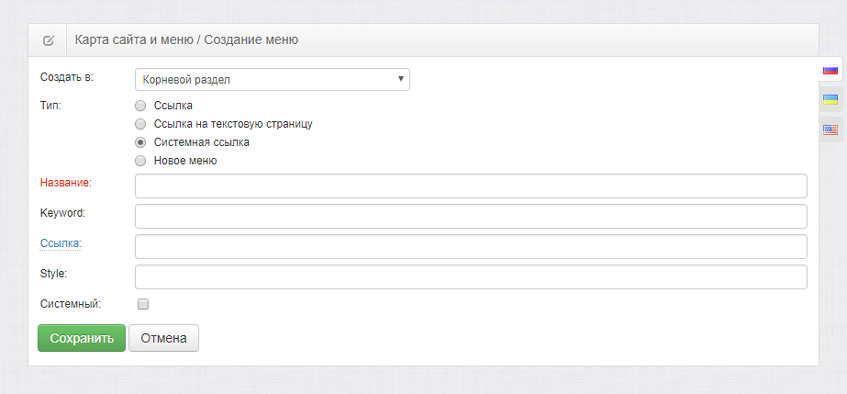Click the edit pencil icon in header
The height and width of the screenshot is (394, 847).
point(48,41)
